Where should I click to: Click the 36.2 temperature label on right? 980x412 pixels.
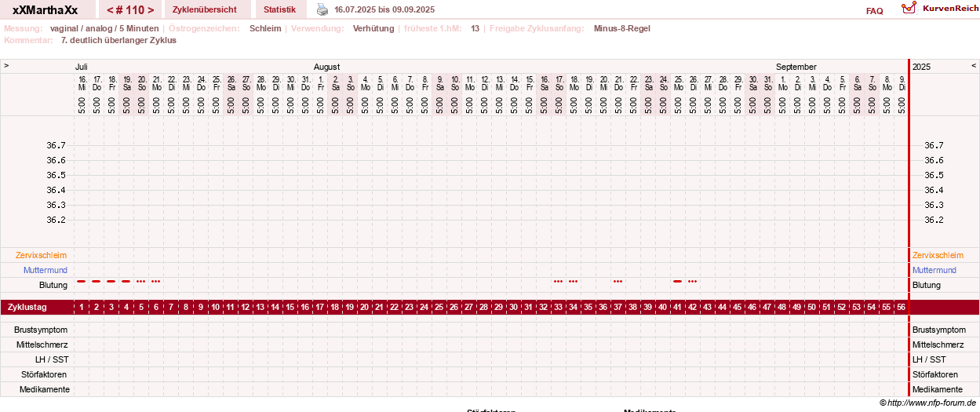coord(934,220)
